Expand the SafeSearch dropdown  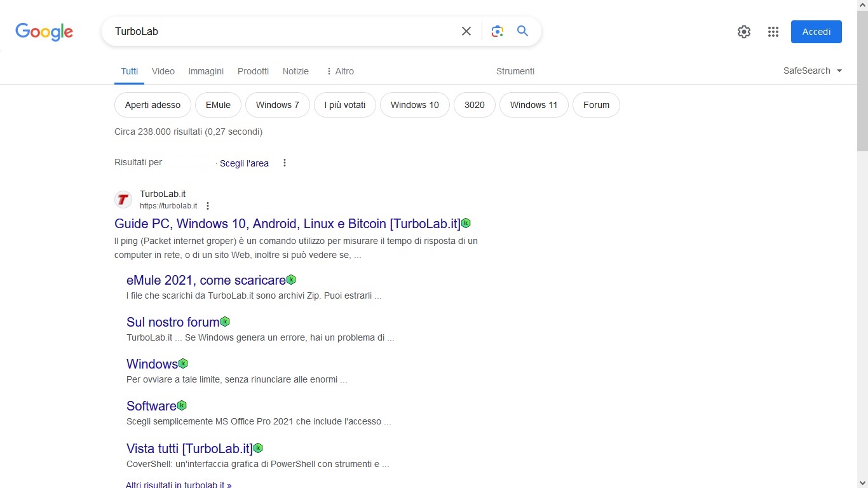[x=813, y=71]
